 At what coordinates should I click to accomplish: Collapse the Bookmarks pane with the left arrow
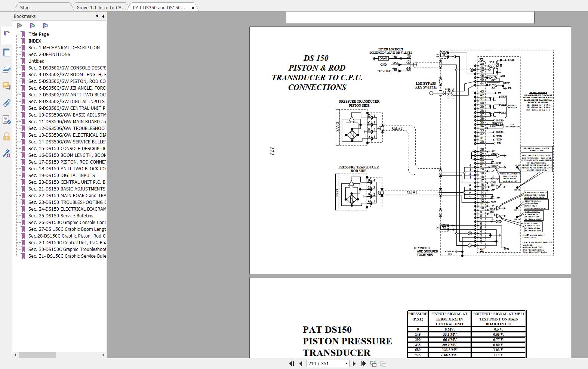pyautogui.click(x=103, y=16)
